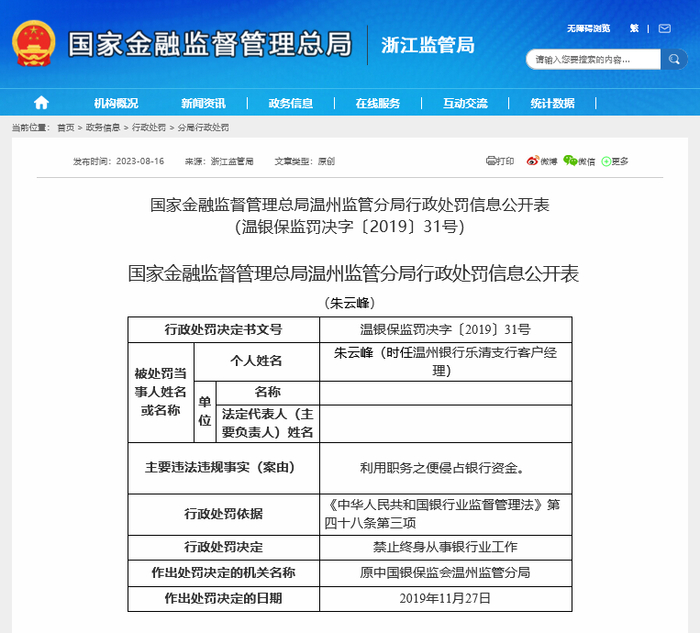Click the 浙江监管局 header title

(428, 45)
